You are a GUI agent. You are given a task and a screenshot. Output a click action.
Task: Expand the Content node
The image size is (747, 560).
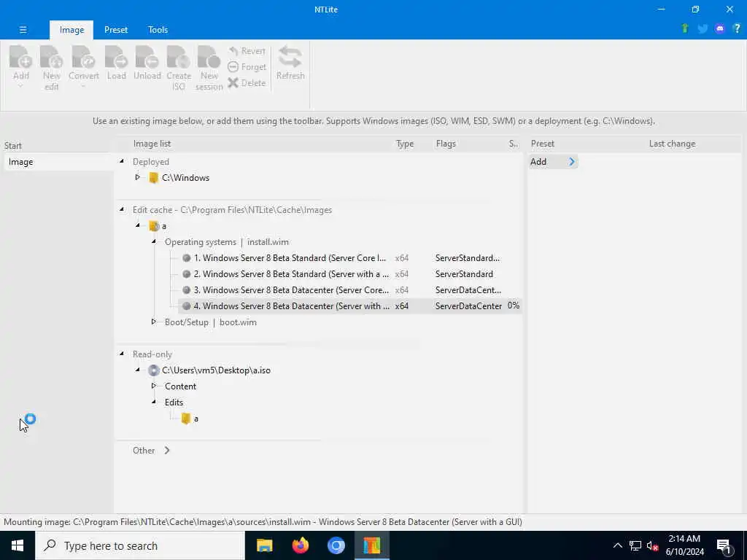[154, 386]
